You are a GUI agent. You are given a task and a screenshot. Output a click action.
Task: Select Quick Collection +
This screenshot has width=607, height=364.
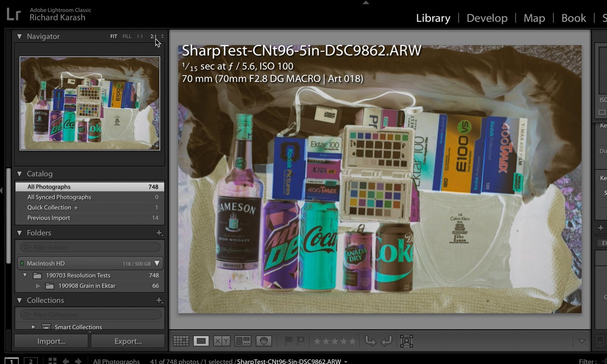tap(90, 208)
